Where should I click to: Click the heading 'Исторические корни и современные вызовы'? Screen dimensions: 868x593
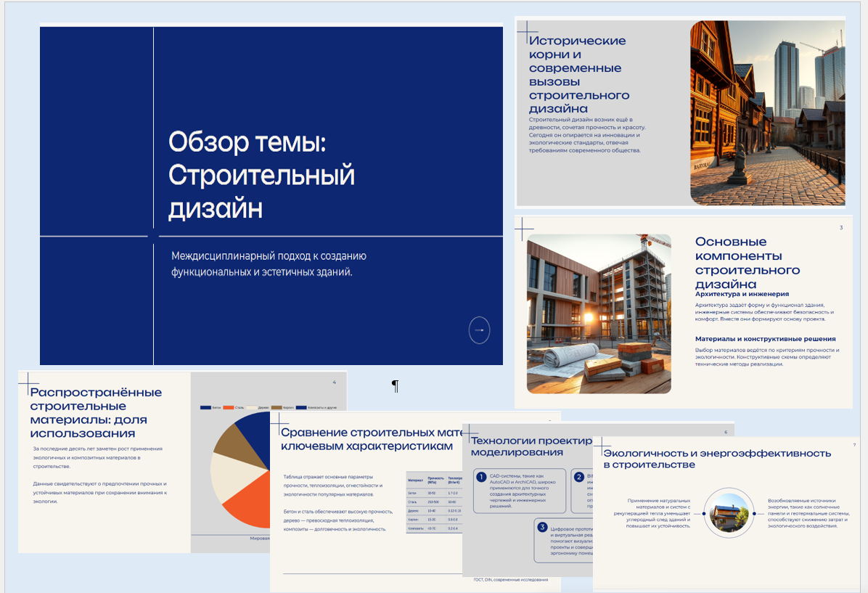[579, 75]
